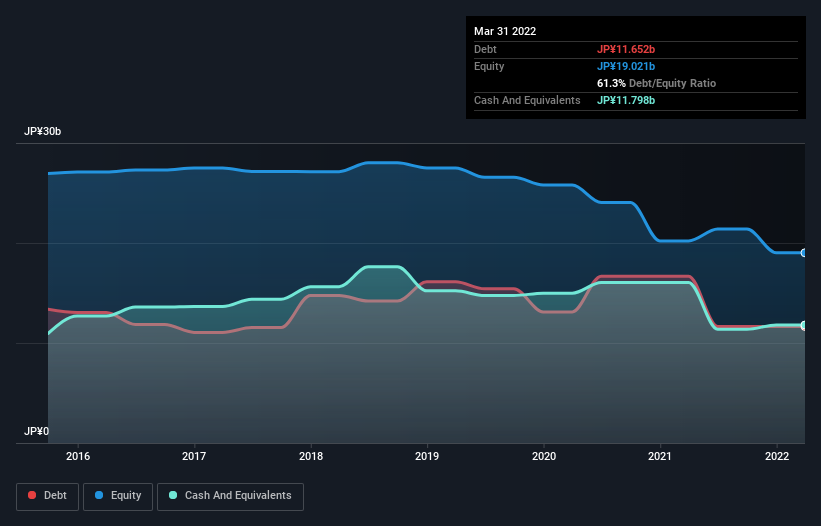The height and width of the screenshot is (526, 821).
Task: Click Cash And Equivalents label in tooltip
Action: (527, 100)
